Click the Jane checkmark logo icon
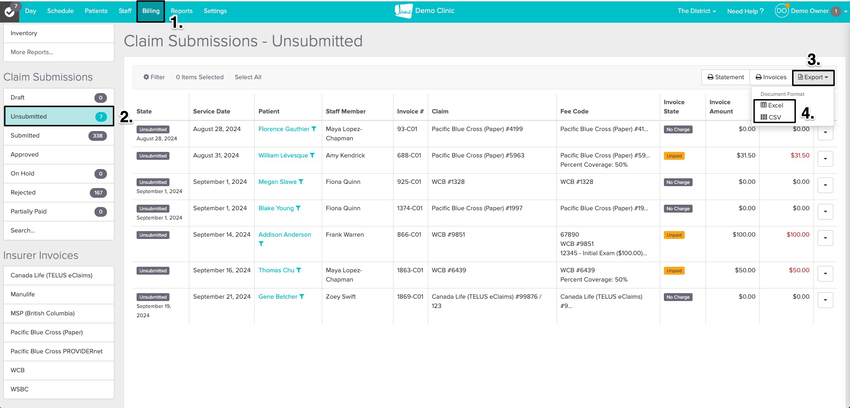The width and height of the screenshot is (850, 408). click(x=8, y=11)
